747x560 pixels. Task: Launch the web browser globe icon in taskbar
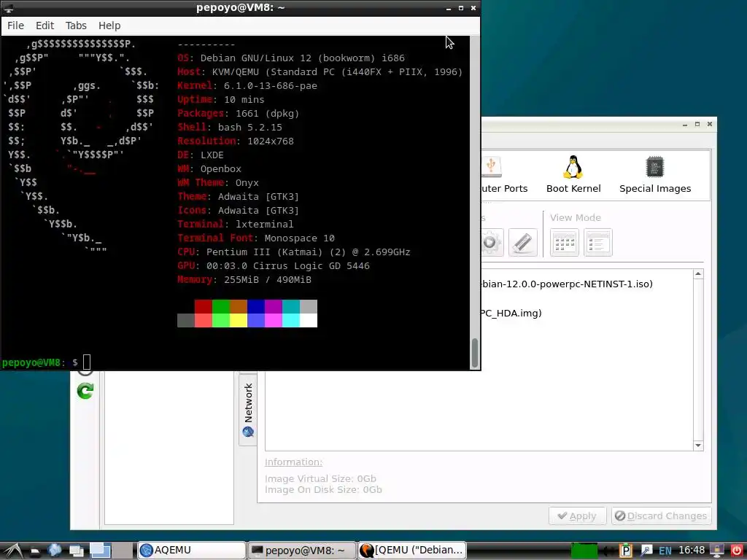tap(54, 550)
